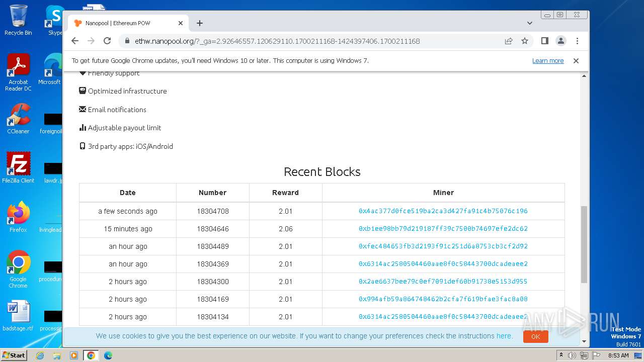Open miner 0xb1ee98bb79d219187ff39c7500b74697efe2dc62
Screen dimensions: 644x362
[x=443, y=229]
